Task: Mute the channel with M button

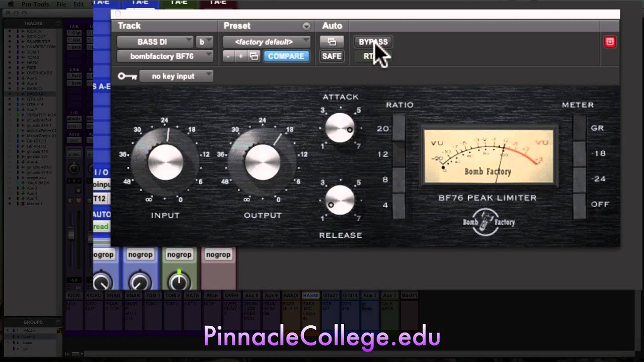Action: 78,201
